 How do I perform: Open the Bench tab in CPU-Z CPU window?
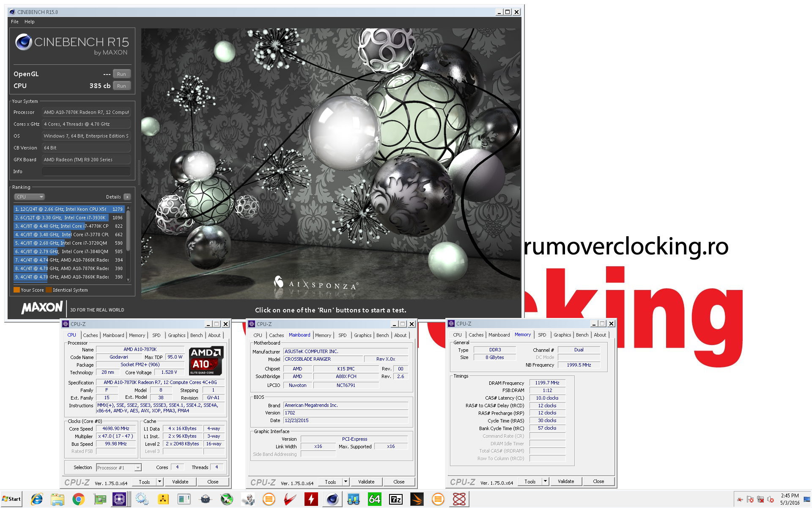197,335
